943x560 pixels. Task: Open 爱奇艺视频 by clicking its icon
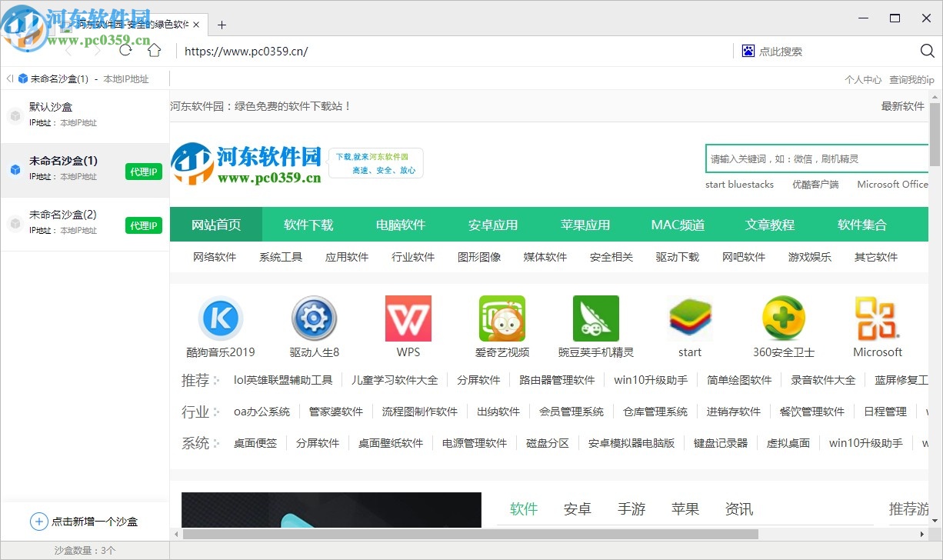[501, 318]
